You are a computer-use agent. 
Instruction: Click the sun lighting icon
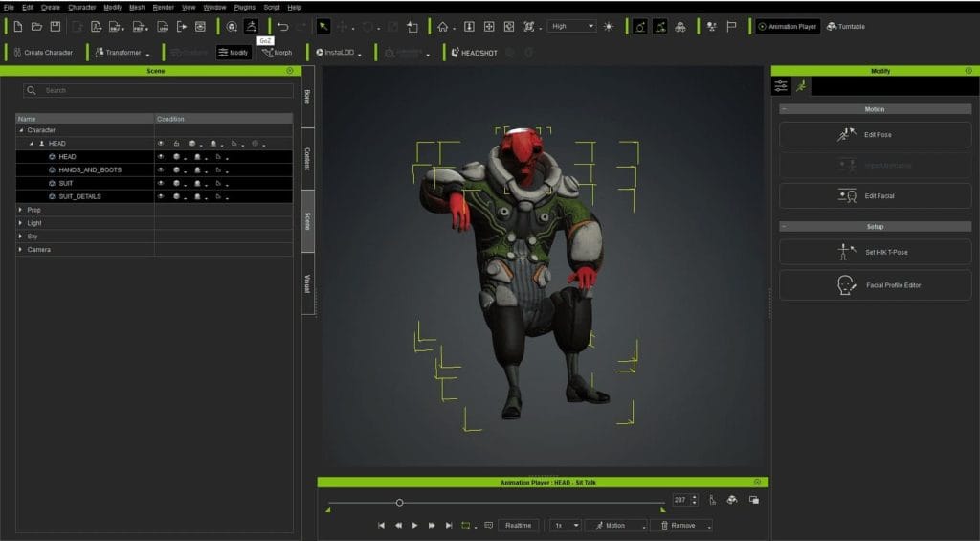pyautogui.click(x=609, y=27)
